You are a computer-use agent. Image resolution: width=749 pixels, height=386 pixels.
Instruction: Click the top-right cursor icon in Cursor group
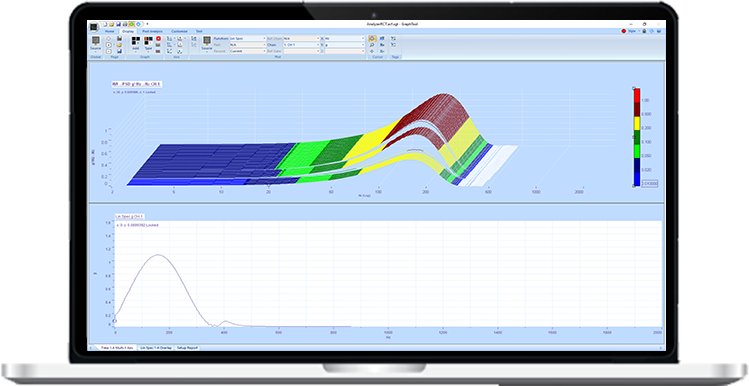pos(382,38)
